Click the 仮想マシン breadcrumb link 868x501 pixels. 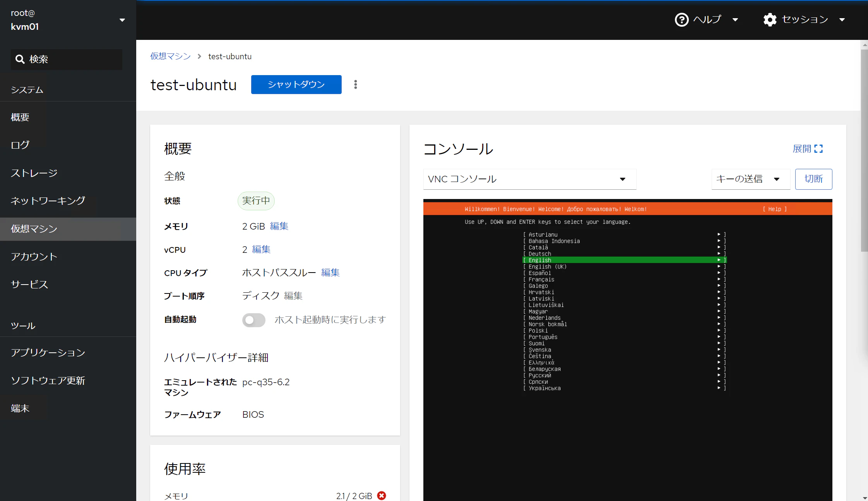[170, 57]
